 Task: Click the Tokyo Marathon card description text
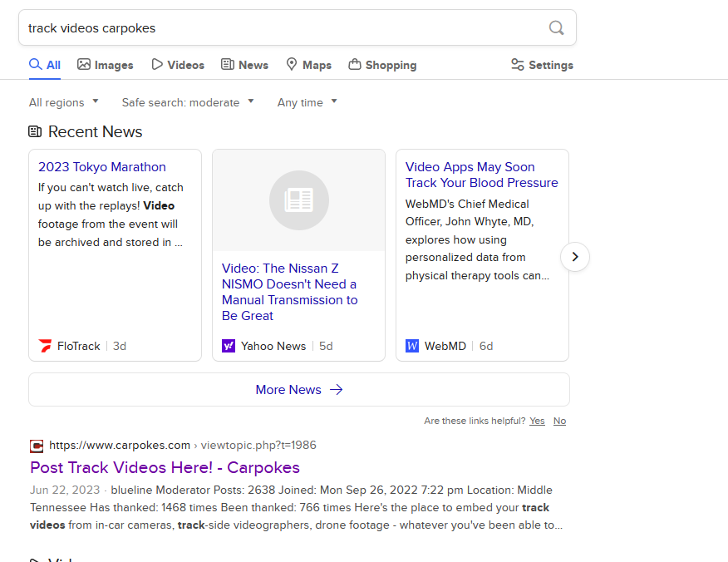[x=111, y=214]
